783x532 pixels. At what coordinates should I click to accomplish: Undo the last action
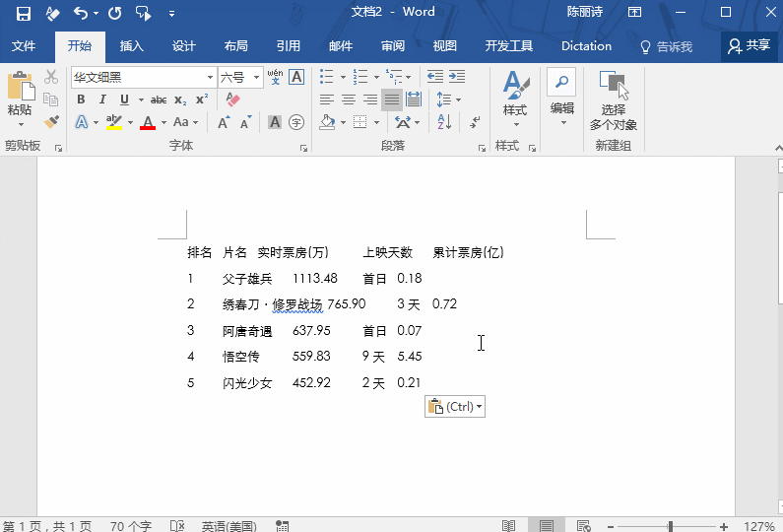click(x=81, y=13)
